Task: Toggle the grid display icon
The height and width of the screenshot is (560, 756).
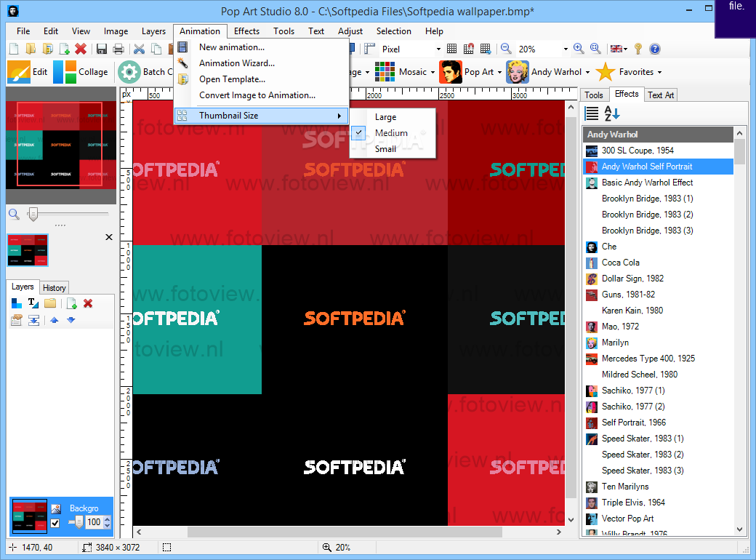Action: pos(451,49)
